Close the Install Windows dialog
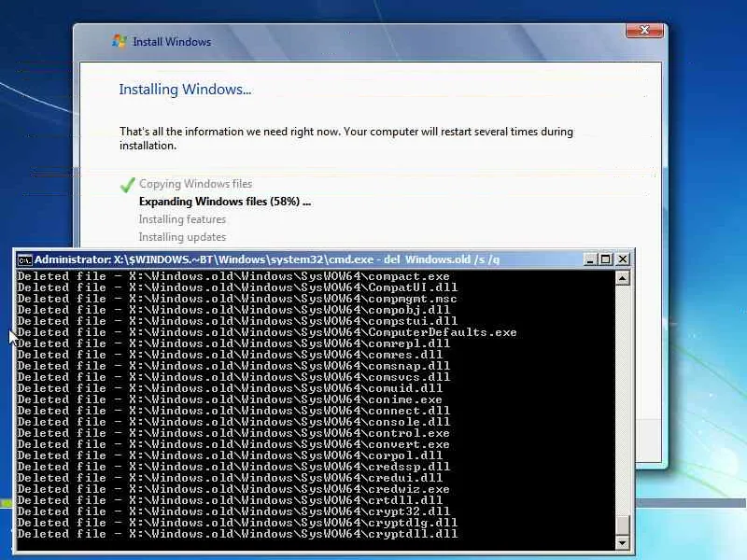 point(644,30)
